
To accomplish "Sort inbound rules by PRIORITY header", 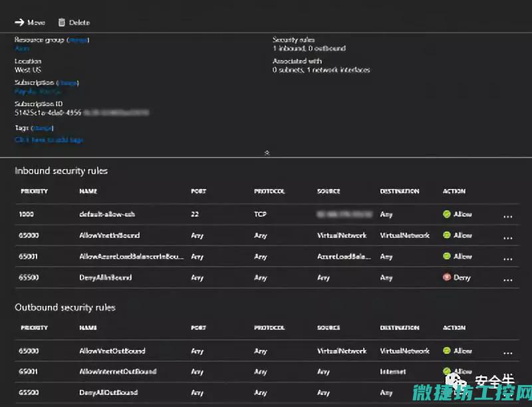I will (35, 192).
